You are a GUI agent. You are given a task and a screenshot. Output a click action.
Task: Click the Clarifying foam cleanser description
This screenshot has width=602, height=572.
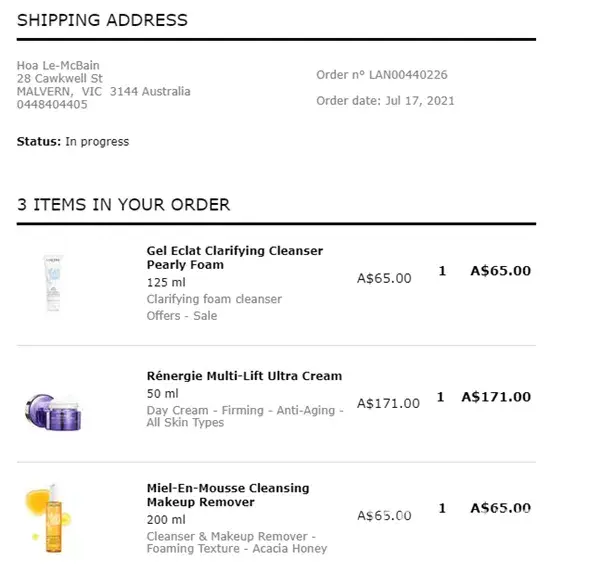(x=214, y=299)
